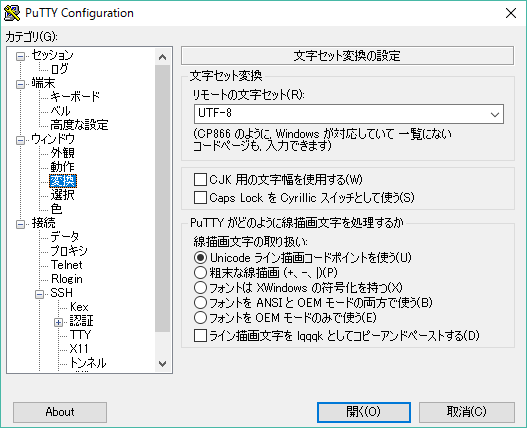Select セッション in the category tree
The image size is (527, 428).
click(x=52, y=55)
